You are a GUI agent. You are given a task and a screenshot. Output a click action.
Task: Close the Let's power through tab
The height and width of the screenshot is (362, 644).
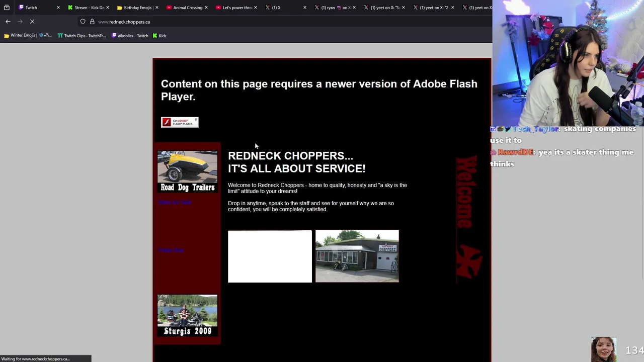[256, 8]
